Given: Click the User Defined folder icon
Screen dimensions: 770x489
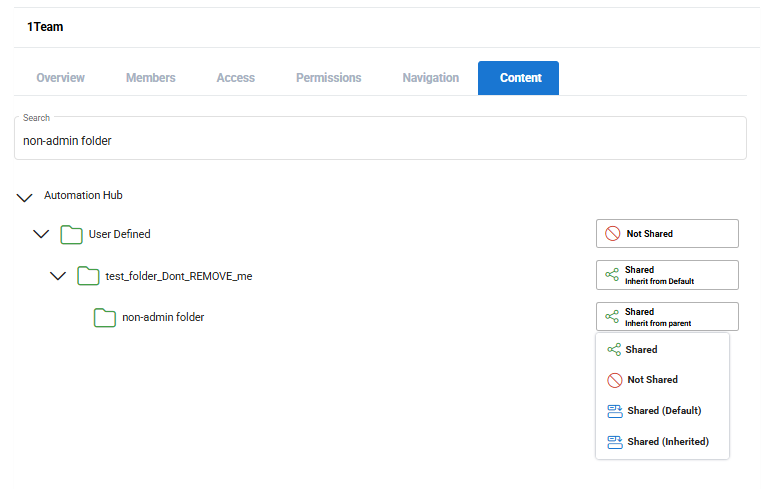Looking at the screenshot, I should [x=70, y=234].
